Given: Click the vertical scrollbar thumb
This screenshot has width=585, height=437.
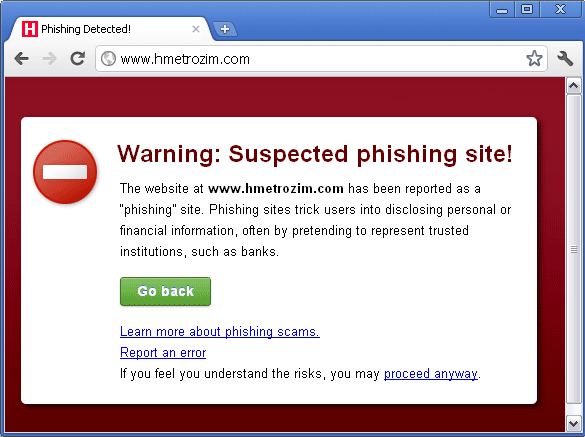Looking at the screenshot, I should [x=573, y=249].
